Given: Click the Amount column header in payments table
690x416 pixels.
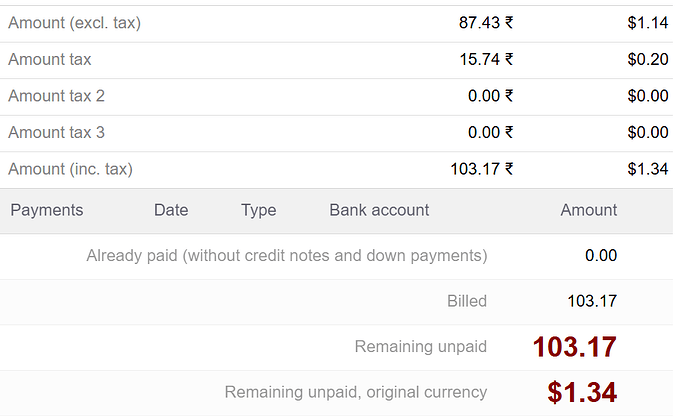Looking at the screenshot, I should (x=589, y=210).
